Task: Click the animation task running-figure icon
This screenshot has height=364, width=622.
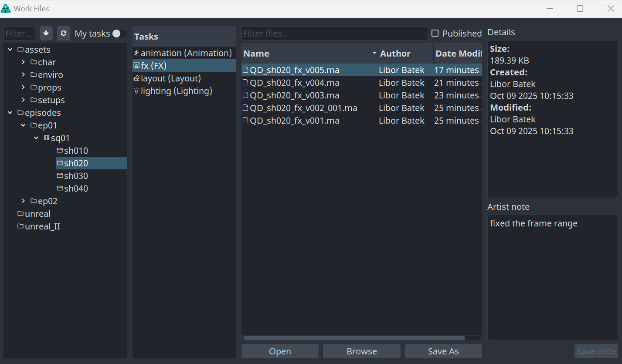Action: [x=136, y=53]
